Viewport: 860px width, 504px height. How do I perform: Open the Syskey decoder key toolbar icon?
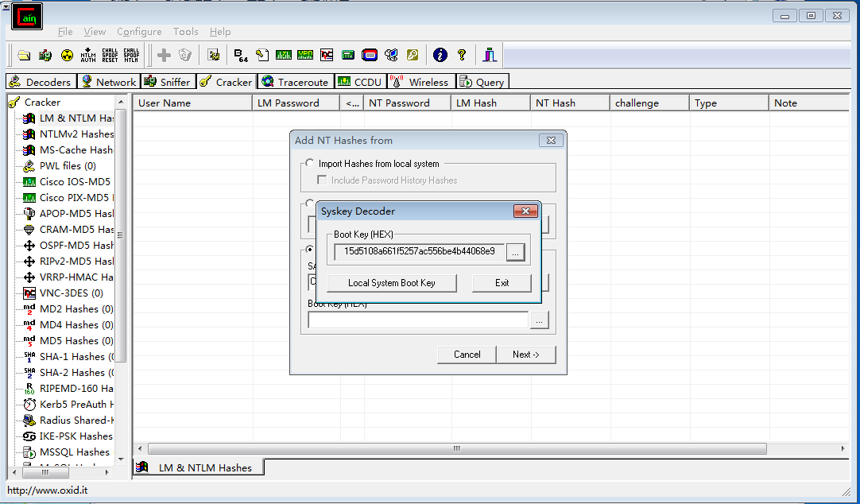click(413, 55)
